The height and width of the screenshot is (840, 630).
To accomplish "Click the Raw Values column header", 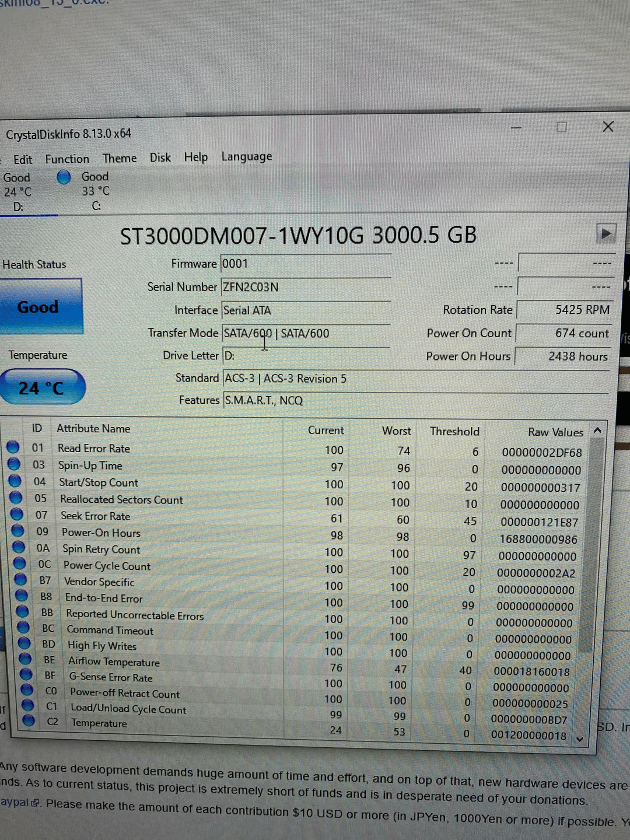I will point(555,432).
